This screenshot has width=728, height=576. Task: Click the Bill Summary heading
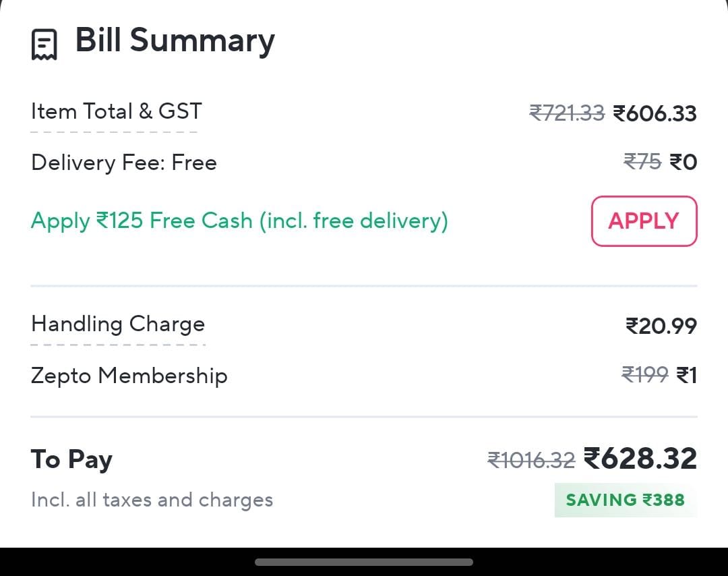click(175, 40)
